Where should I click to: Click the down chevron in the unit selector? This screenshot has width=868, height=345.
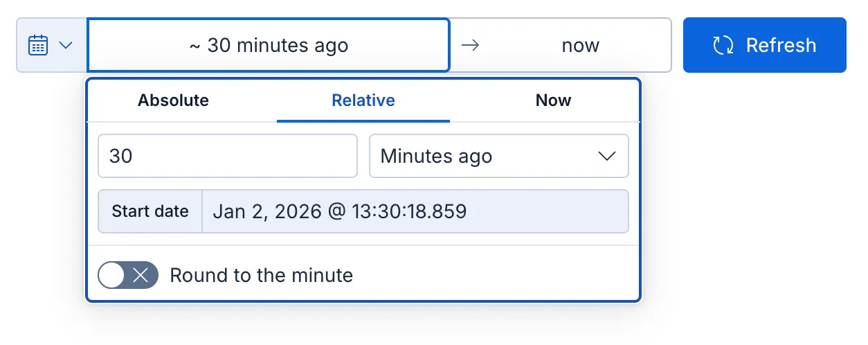(606, 156)
